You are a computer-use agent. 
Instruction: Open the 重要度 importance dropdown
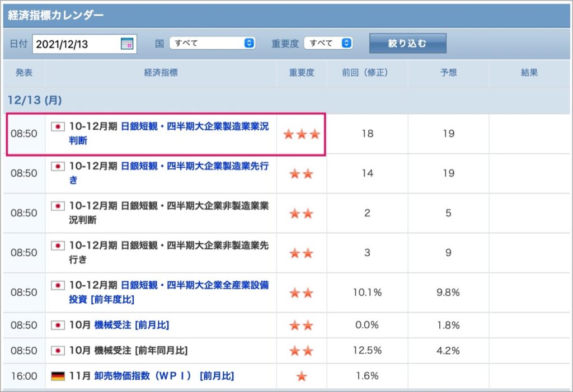[328, 43]
